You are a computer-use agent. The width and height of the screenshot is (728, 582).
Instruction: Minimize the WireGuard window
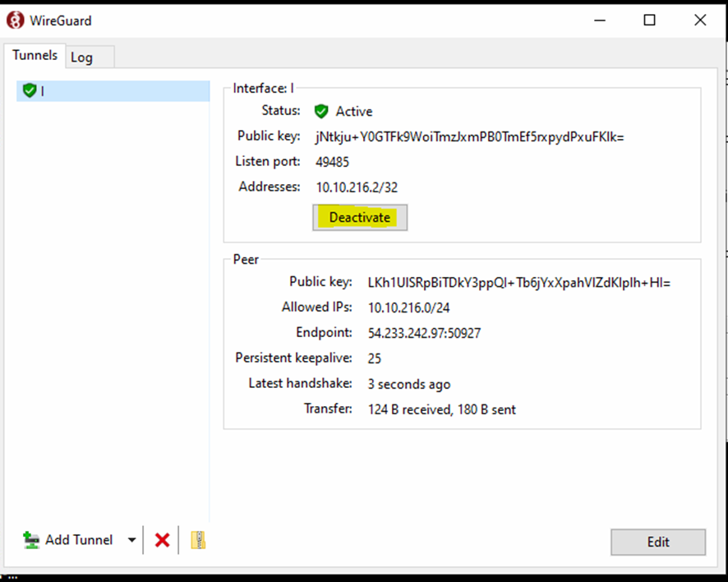pos(598,21)
